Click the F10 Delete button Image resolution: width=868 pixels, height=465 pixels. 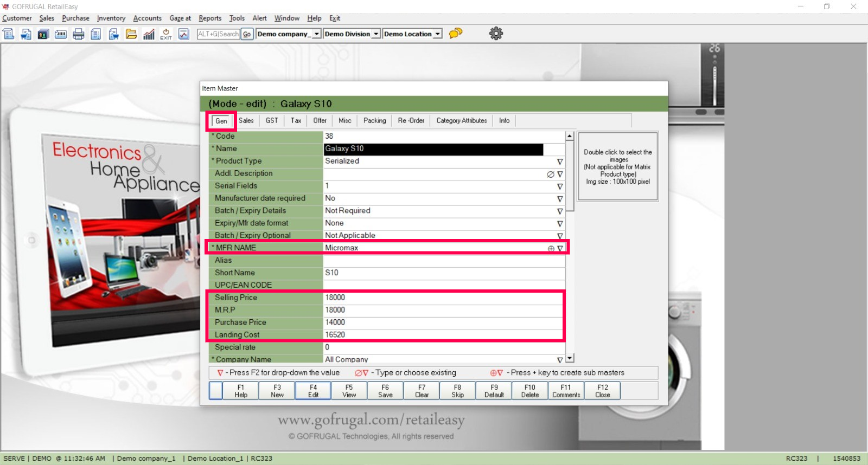(x=530, y=391)
